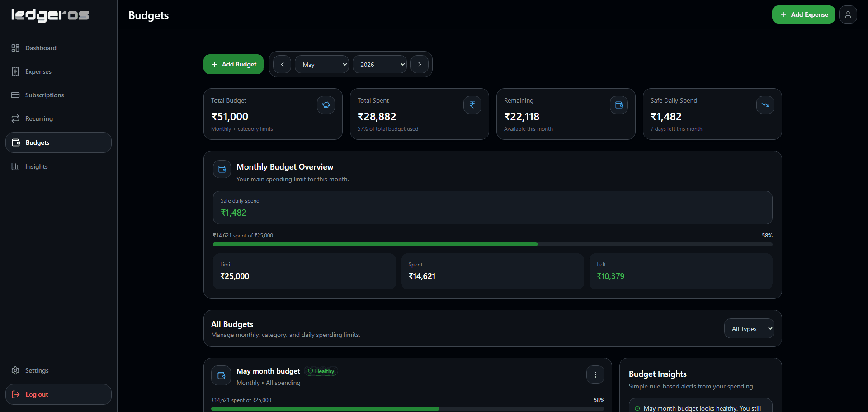The height and width of the screenshot is (412, 868).
Task: Click 'Your main spending limit for this month.' text
Action: pyautogui.click(x=292, y=179)
